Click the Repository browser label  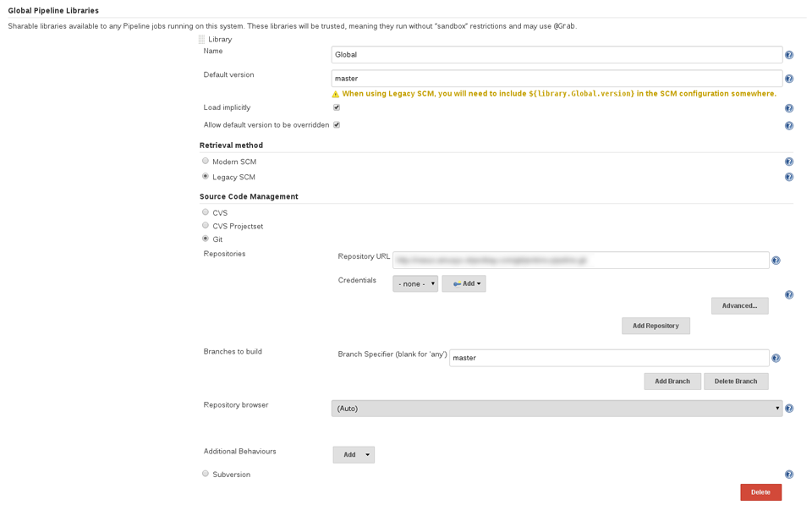(x=236, y=405)
